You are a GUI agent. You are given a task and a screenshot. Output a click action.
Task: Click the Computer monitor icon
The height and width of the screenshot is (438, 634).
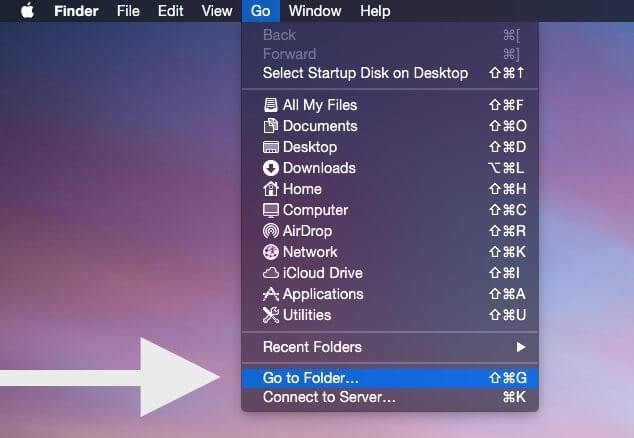pos(270,210)
